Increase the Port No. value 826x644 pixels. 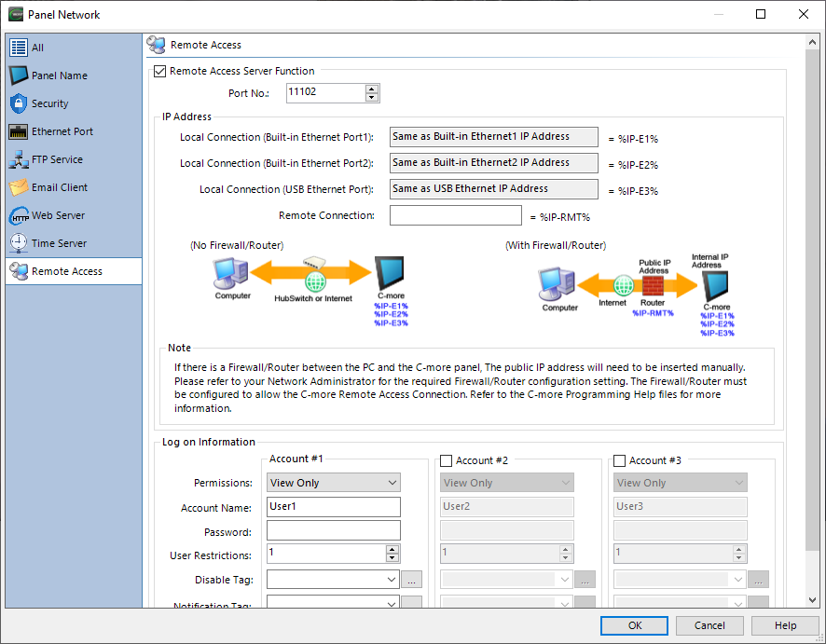[372, 89]
